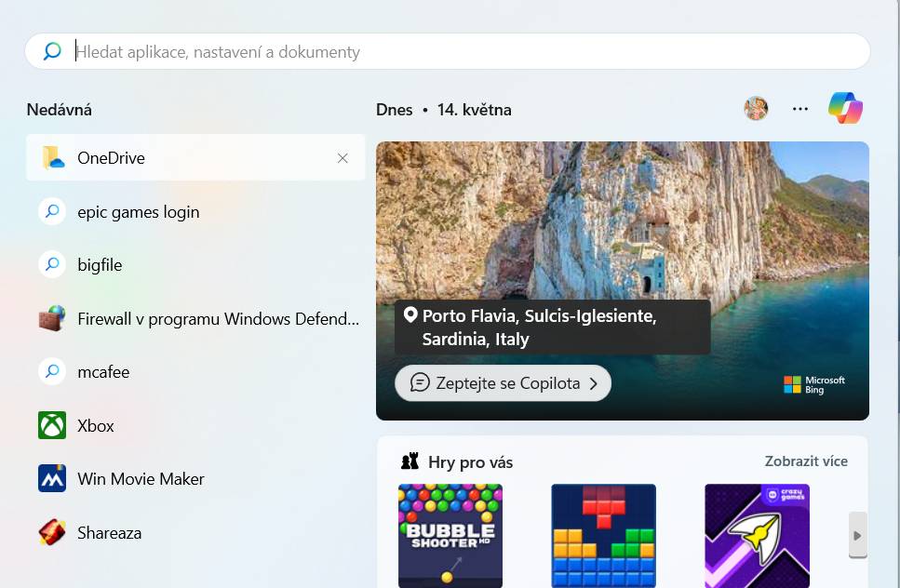
Task: Click the 'Zobrazit více' link
Action: 806,461
